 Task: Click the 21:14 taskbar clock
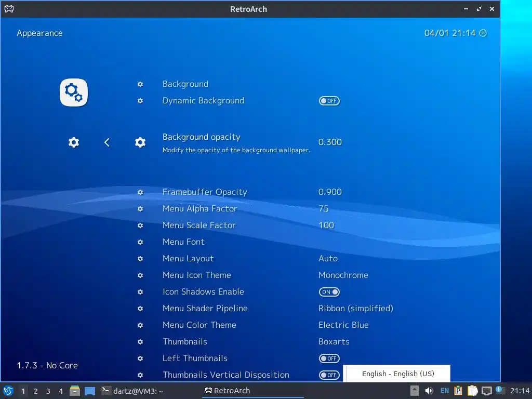pyautogui.click(x=520, y=391)
